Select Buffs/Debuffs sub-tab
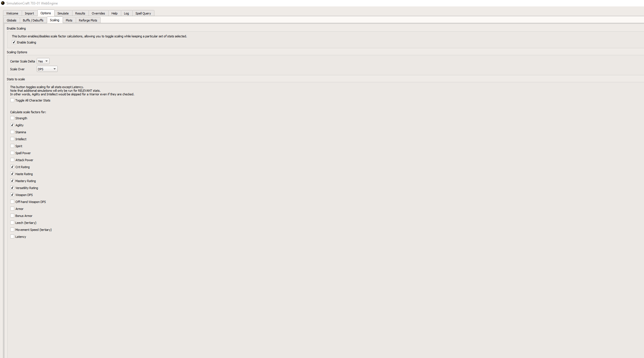Image resolution: width=644 pixels, height=358 pixels. [x=33, y=20]
